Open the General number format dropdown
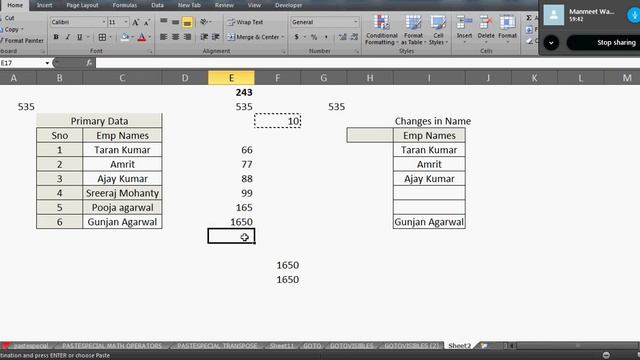 click(356, 22)
